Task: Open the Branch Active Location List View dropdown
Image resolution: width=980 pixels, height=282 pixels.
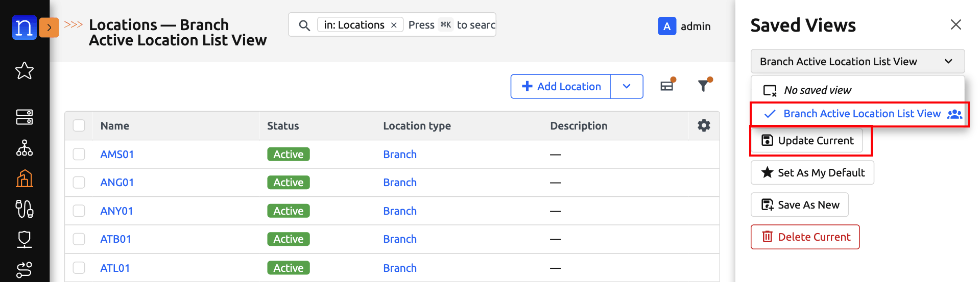Action: pyautogui.click(x=857, y=61)
